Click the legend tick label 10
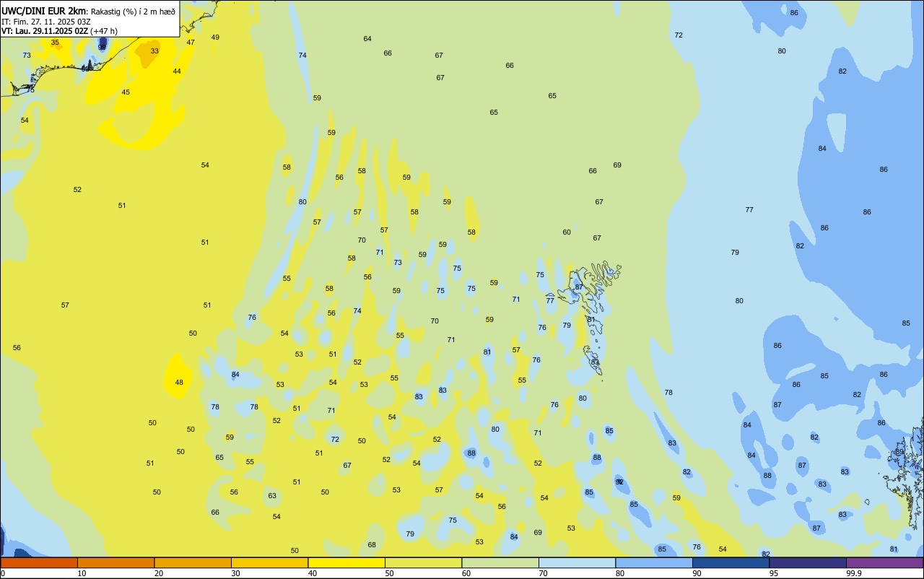Screen dimensions: 924x579 [x=82, y=573]
